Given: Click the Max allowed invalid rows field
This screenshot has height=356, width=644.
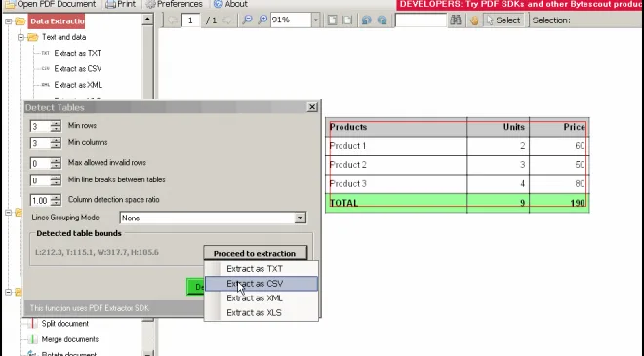Looking at the screenshot, I should tap(40, 163).
